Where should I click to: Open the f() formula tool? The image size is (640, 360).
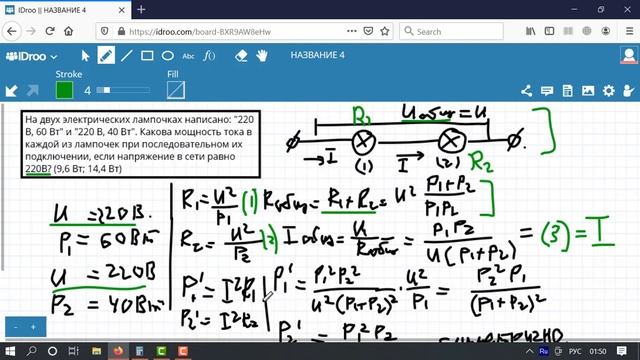tap(209, 56)
